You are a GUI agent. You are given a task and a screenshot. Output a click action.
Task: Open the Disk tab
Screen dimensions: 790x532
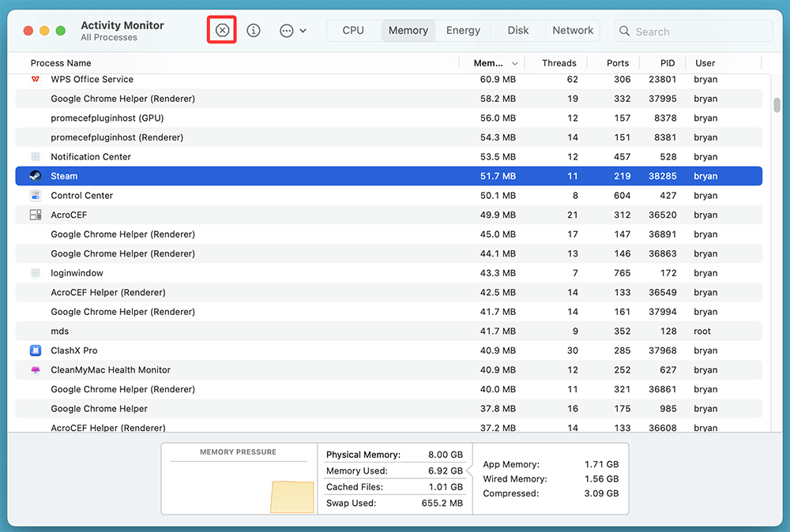pos(518,31)
